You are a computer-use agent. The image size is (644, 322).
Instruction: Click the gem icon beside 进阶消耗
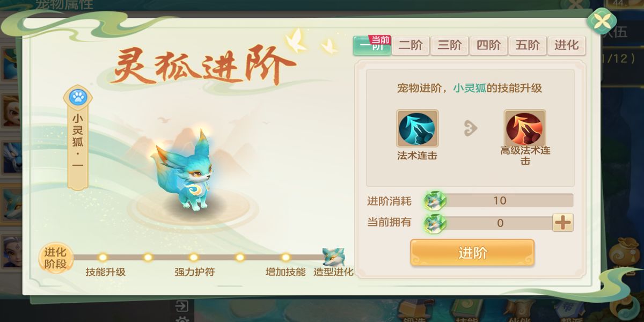[434, 200]
